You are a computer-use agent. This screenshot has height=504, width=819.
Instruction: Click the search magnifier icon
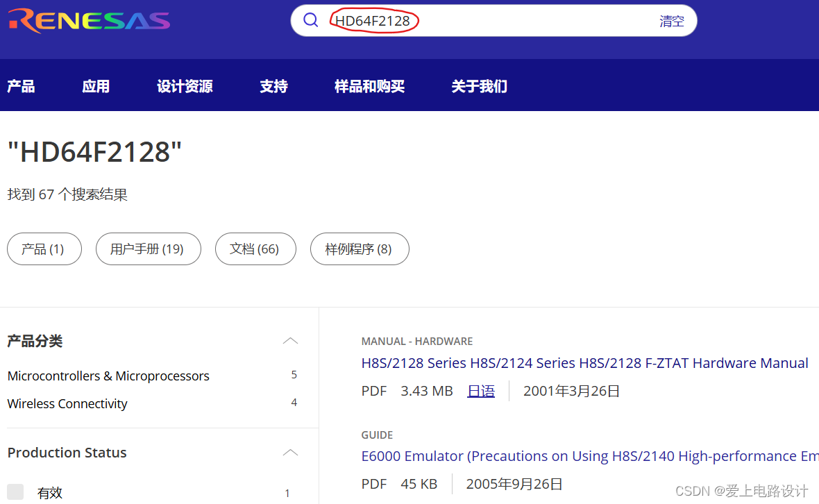pos(310,20)
